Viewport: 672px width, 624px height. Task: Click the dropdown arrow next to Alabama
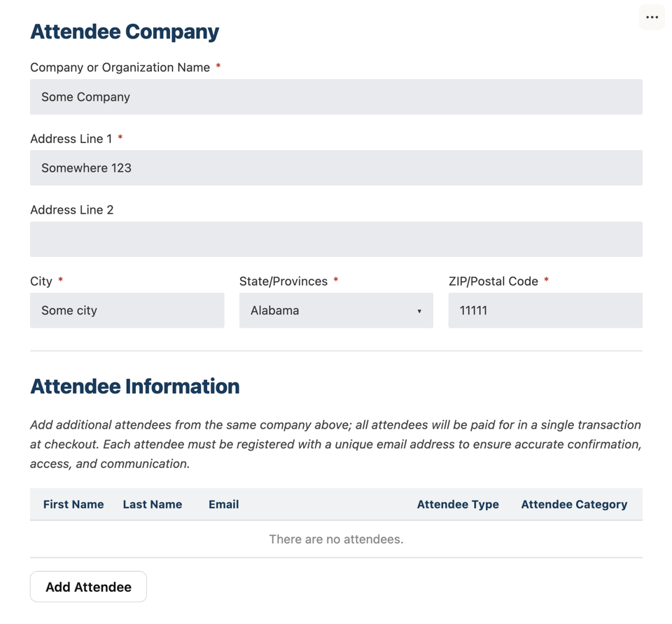click(x=419, y=310)
